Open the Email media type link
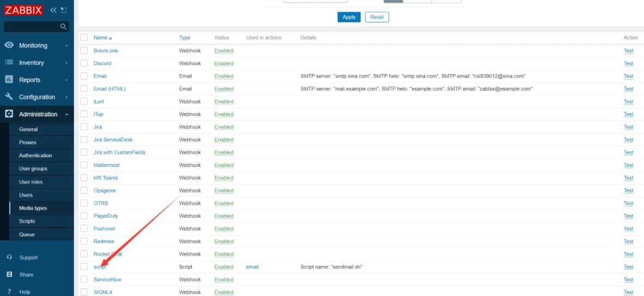644x296 pixels. (100, 76)
